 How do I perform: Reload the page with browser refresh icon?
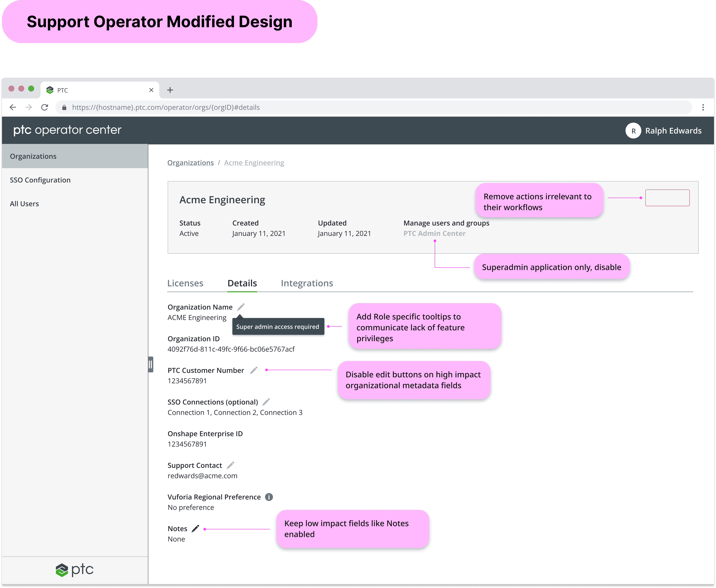coord(44,107)
